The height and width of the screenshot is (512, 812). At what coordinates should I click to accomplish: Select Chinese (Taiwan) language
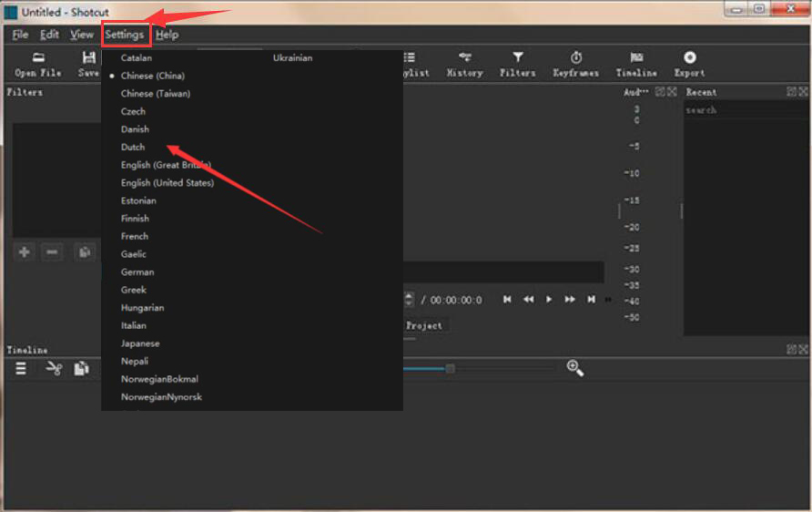pyautogui.click(x=156, y=94)
